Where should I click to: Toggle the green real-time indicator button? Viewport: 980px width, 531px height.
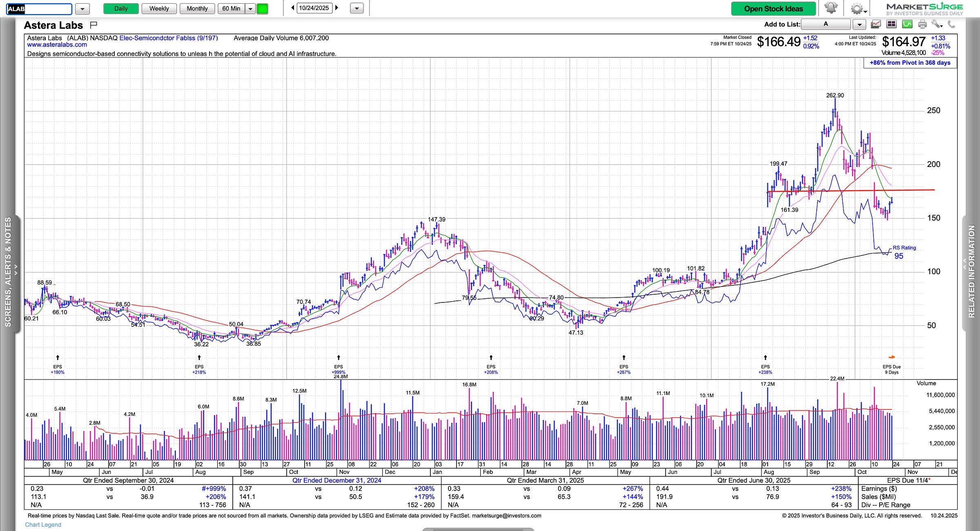(x=263, y=9)
